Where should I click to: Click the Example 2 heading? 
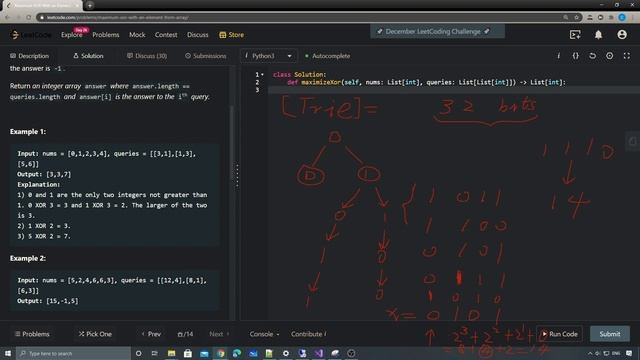[28, 258]
